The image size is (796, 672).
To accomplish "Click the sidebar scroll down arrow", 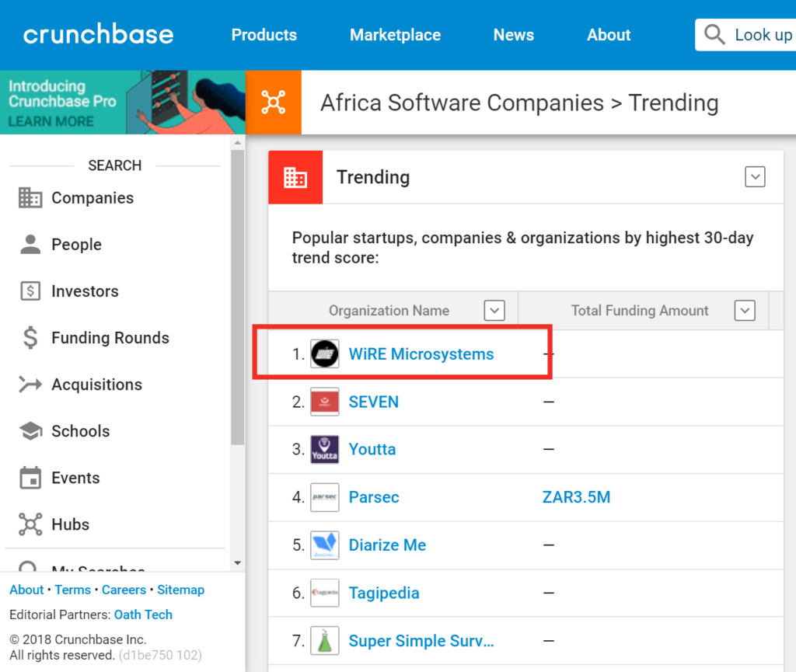I will pos(237,563).
